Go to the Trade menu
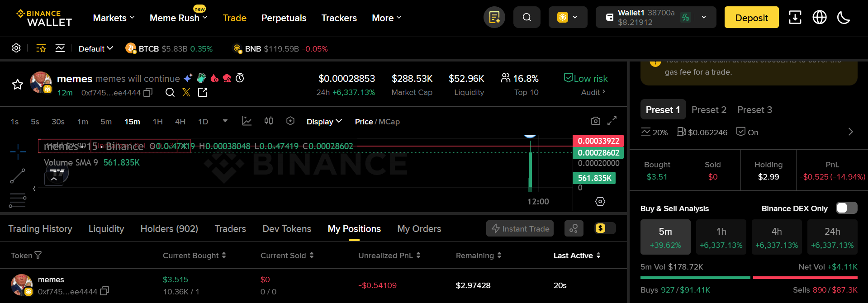The width and height of the screenshot is (868, 303). tap(234, 18)
